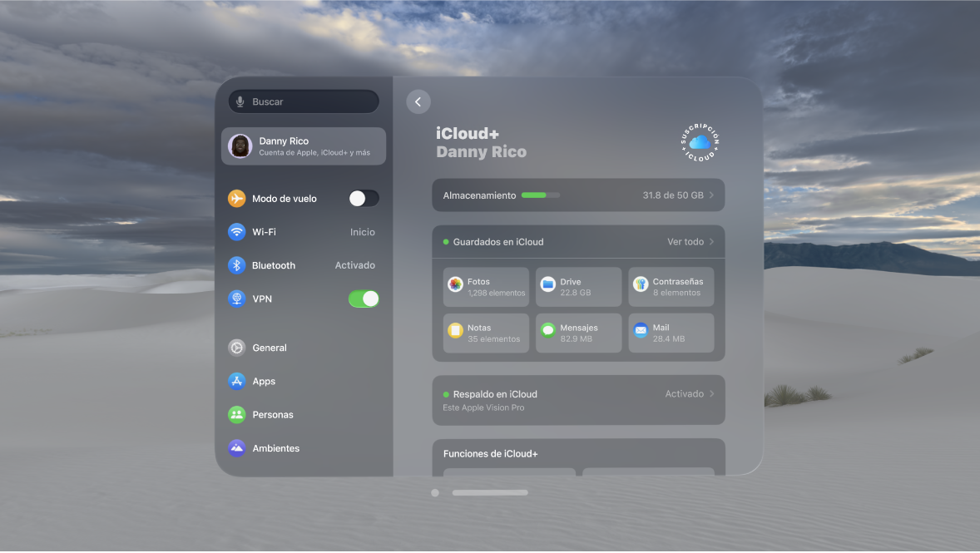Expand the Ver todo chevron

coord(711,242)
